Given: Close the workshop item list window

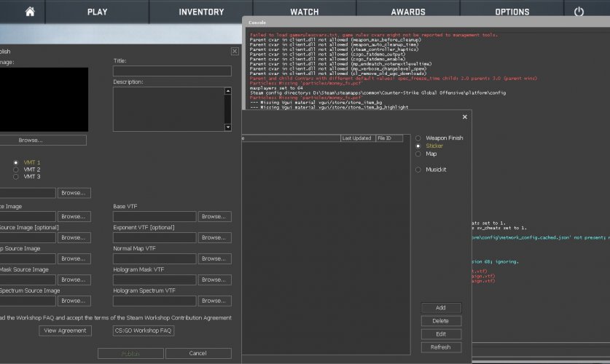Looking at the screenshot, I should point(465,116).
